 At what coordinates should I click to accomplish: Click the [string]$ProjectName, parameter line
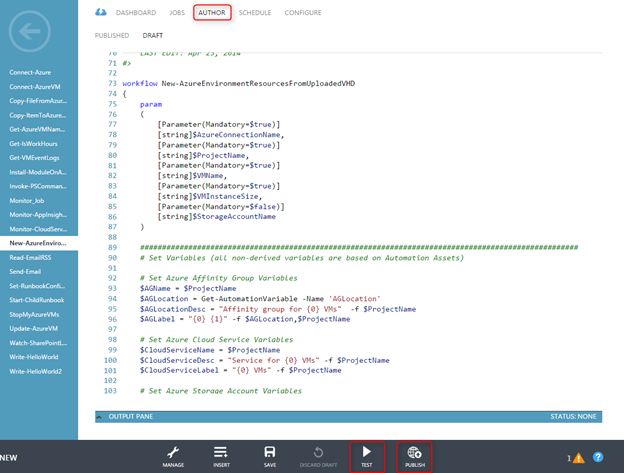tap(203, 156)
